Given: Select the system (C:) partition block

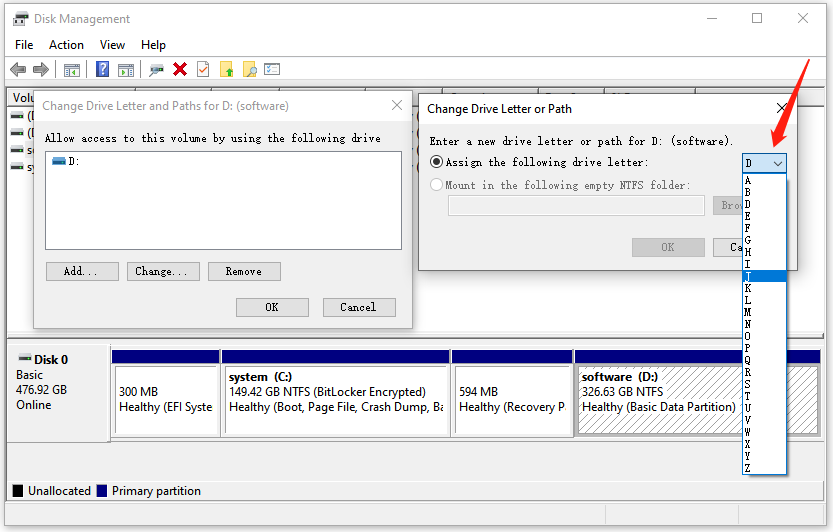Looking at the screenshot, I should point(335,392).
